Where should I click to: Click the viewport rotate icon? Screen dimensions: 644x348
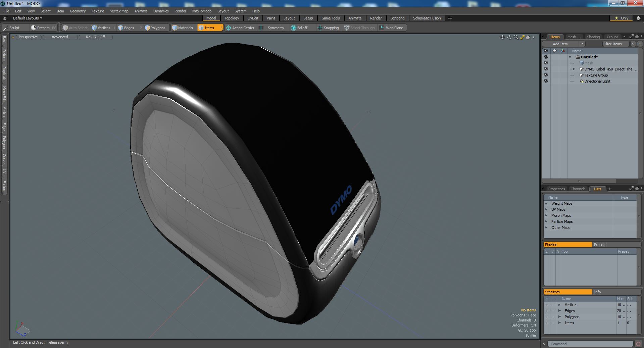click(x=509, y=37)
